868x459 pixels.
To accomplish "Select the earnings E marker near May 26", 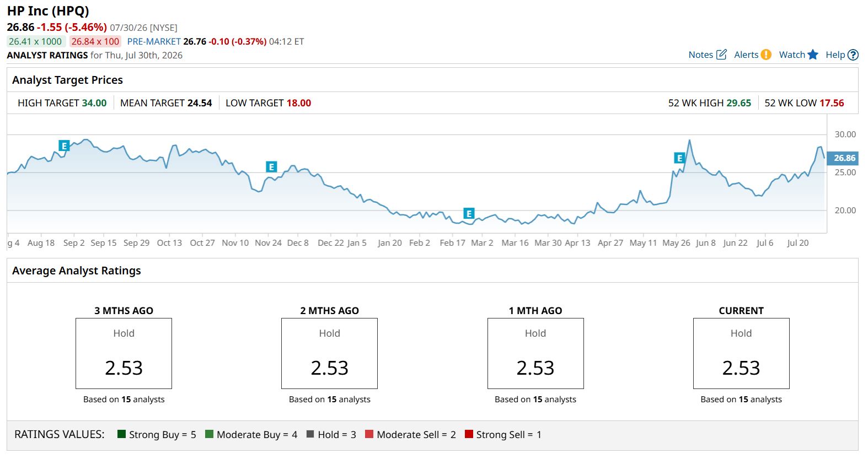I will [679, 158].
